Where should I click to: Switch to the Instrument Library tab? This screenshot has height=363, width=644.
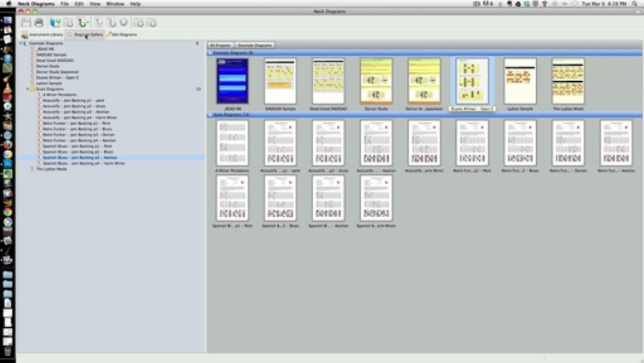point(42,35)
